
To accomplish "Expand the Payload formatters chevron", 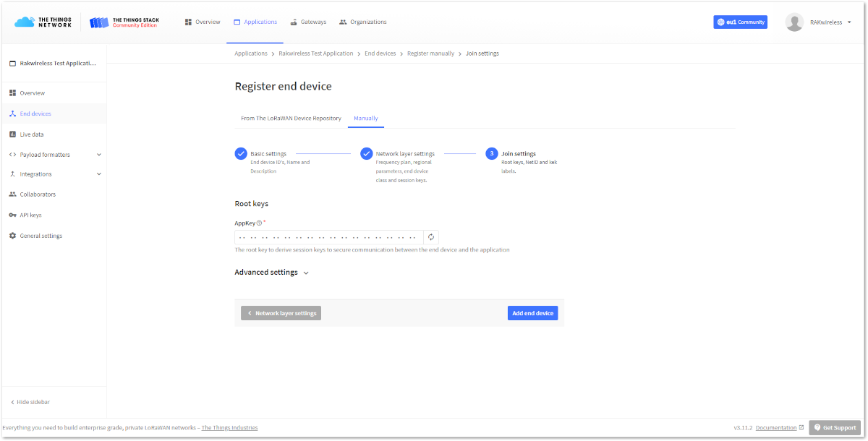I will 99,155.
